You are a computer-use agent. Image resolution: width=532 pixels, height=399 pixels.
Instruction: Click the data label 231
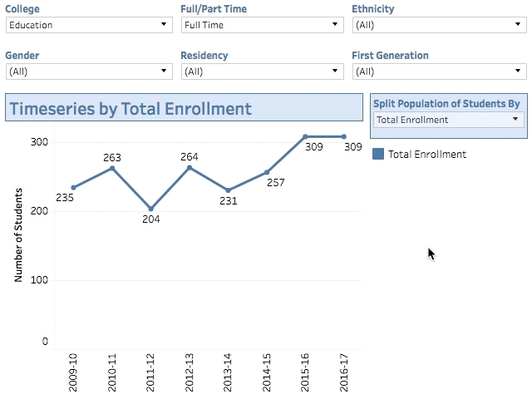click(229, 201)
